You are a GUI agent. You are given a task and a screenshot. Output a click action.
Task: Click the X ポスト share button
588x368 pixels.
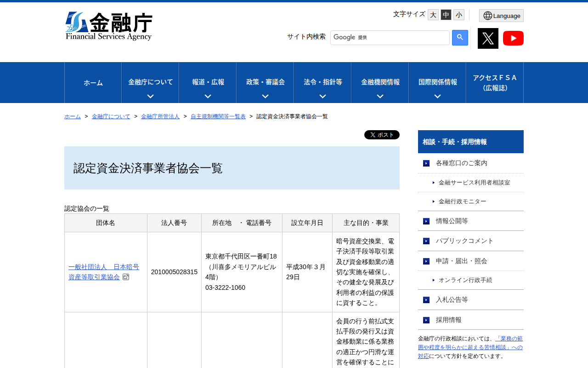click(382, 135)
